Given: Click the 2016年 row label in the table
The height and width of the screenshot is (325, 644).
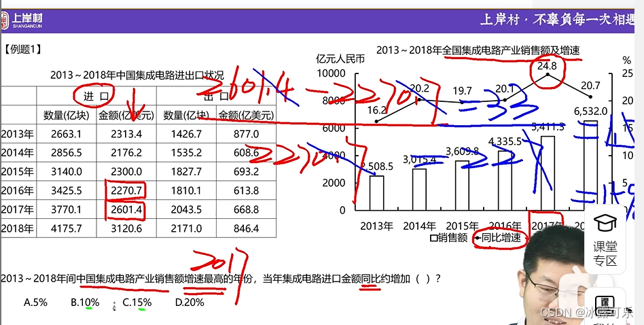Looking at the screenshot, I should pos(17,190).
